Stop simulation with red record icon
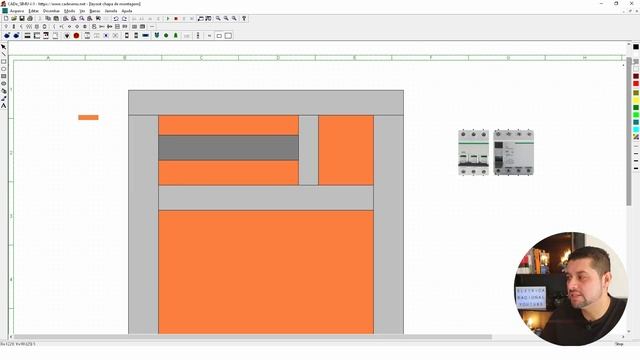The width and height of the screenshot is (640, 360). (x=176, y=18)
